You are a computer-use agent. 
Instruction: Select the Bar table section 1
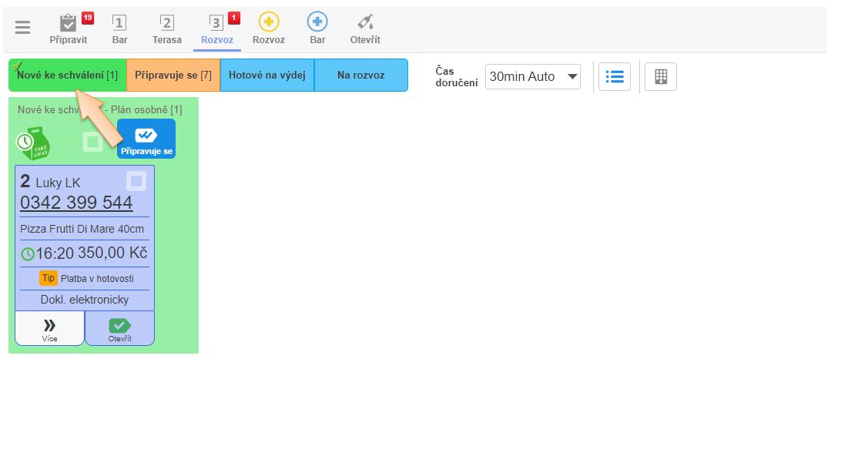(119, 29)
